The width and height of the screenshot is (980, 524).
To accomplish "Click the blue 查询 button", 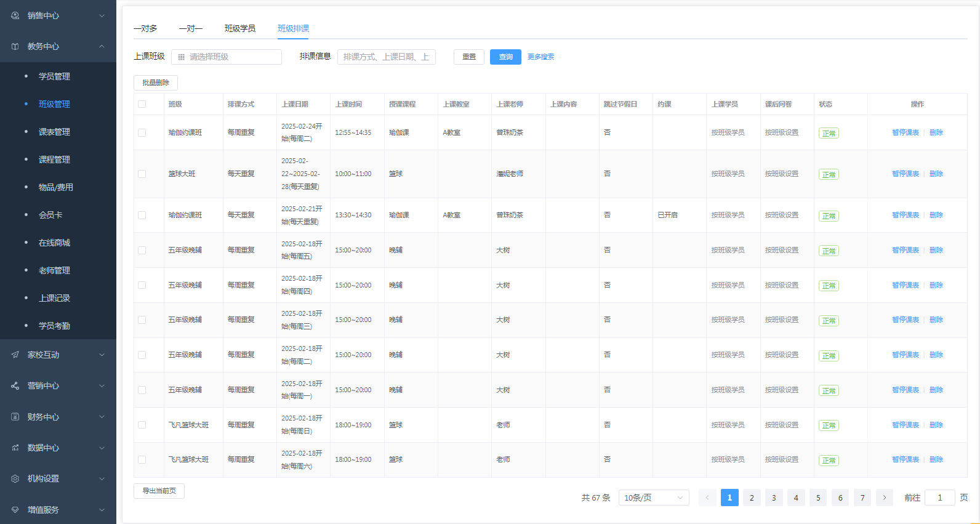I will (x=505, y=57).
